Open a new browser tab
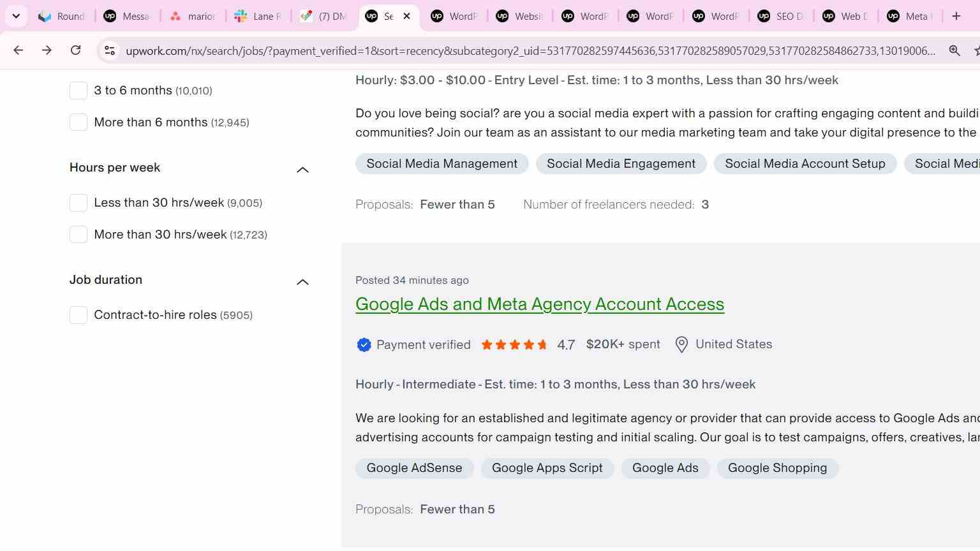980x551 pixels. point(956,16)
